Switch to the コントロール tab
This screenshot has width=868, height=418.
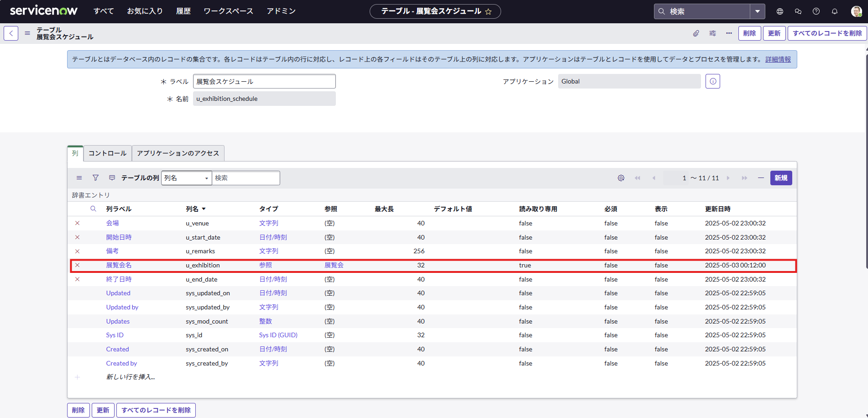coord(108,153)
